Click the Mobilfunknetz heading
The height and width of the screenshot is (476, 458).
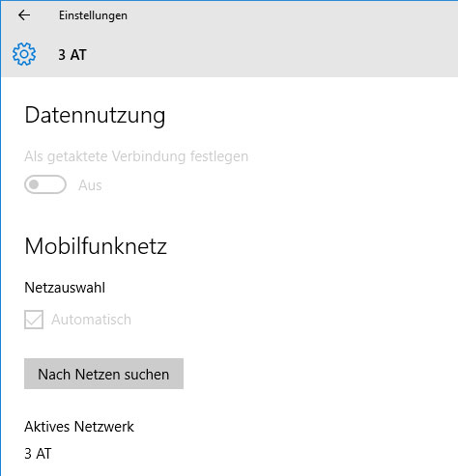[x=96, y=246]
